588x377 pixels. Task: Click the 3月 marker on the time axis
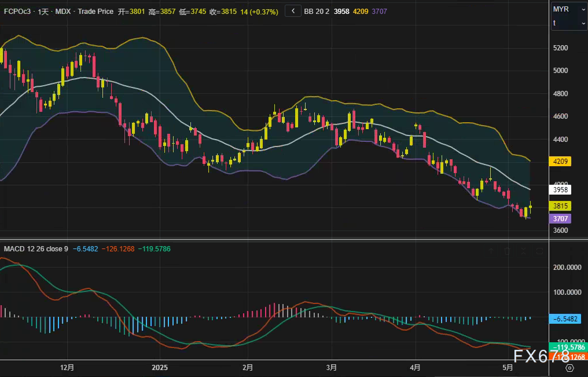coord(332,368)
